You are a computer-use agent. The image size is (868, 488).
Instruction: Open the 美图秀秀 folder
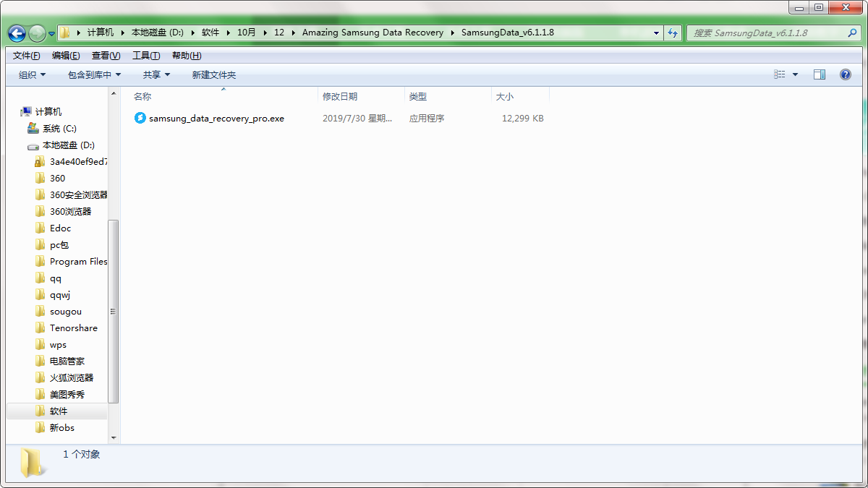(x=67, y=394)
